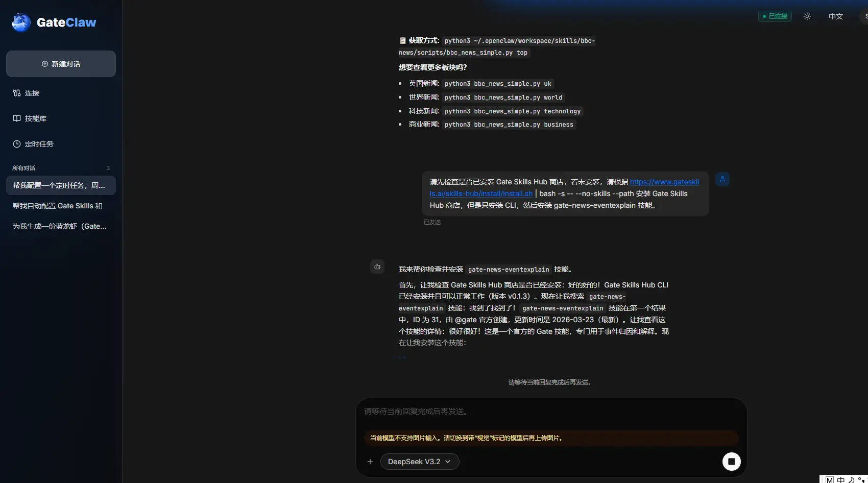Screen dimensions: 868x483
Task: Open the conversation 帮我自动配置 Gate Skills 和
Action: coord(61,206)
